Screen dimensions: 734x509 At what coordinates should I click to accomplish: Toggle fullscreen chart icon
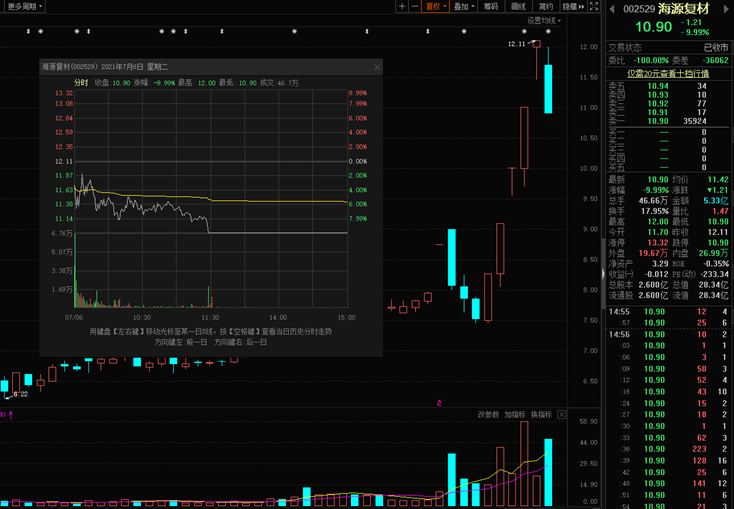(594, 6)
